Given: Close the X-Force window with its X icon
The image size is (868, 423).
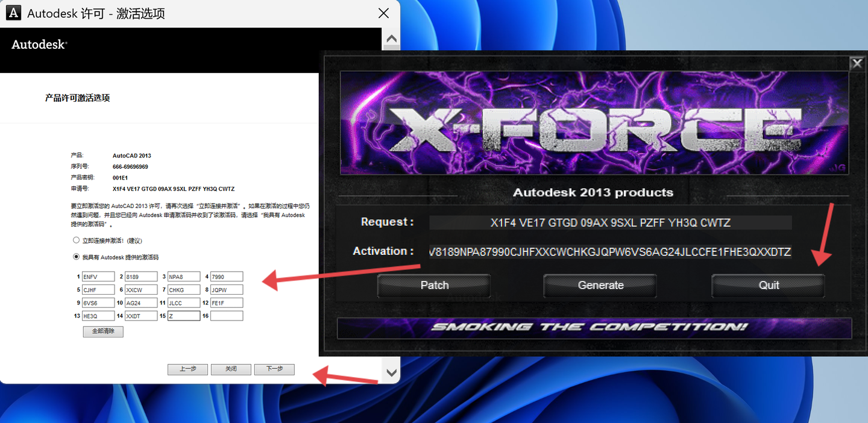Looking at the screenshot, I should pyautogui.click(x=857, y=63).
